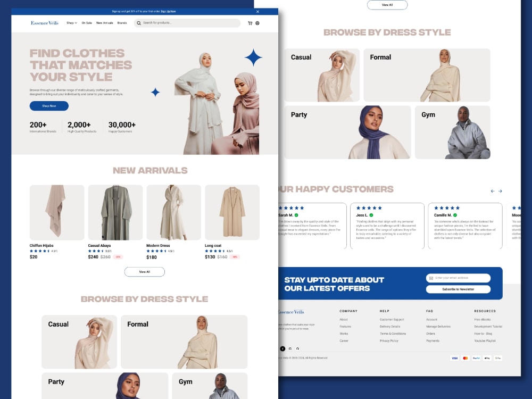Open the Instagram icon in footer
Screen dimensions: 532x399
(290, 349)
